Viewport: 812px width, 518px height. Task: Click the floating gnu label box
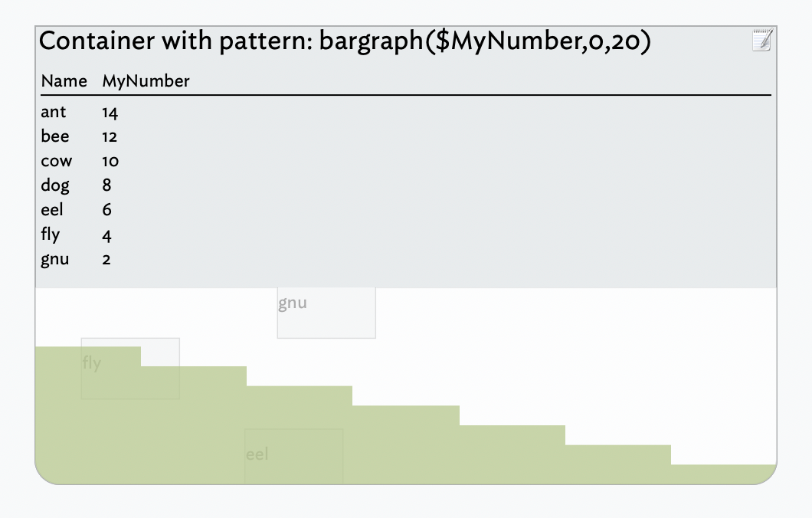(x=326, y=312)
